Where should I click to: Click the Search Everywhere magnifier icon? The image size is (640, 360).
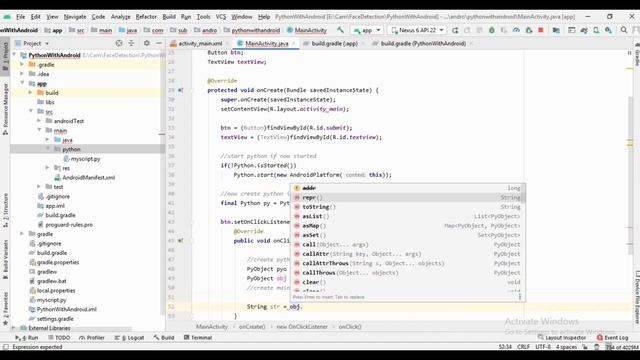[624, 30]
